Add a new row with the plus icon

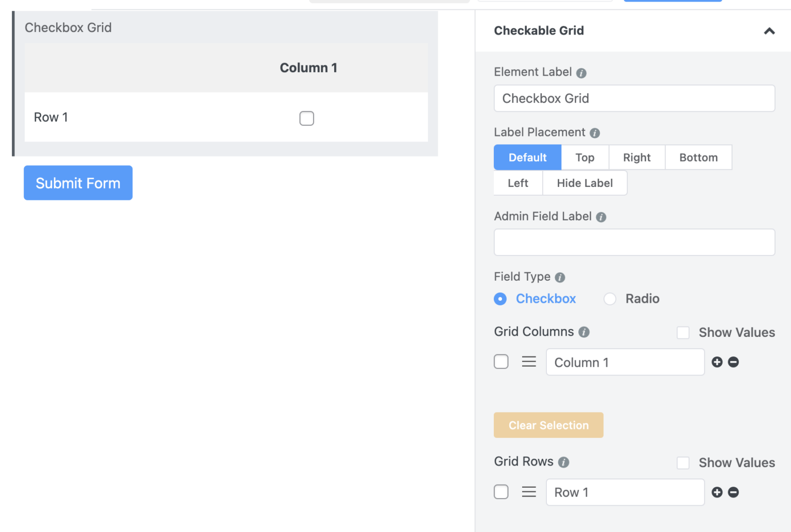(x=717, y=492)
